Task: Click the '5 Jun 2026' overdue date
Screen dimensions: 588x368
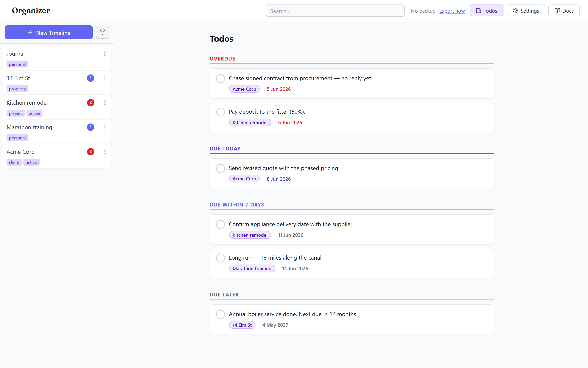Action: click(x=279, y=89)
